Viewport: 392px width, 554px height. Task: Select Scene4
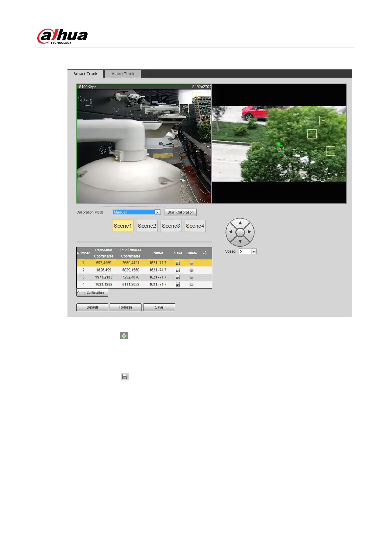click(195, 226)
